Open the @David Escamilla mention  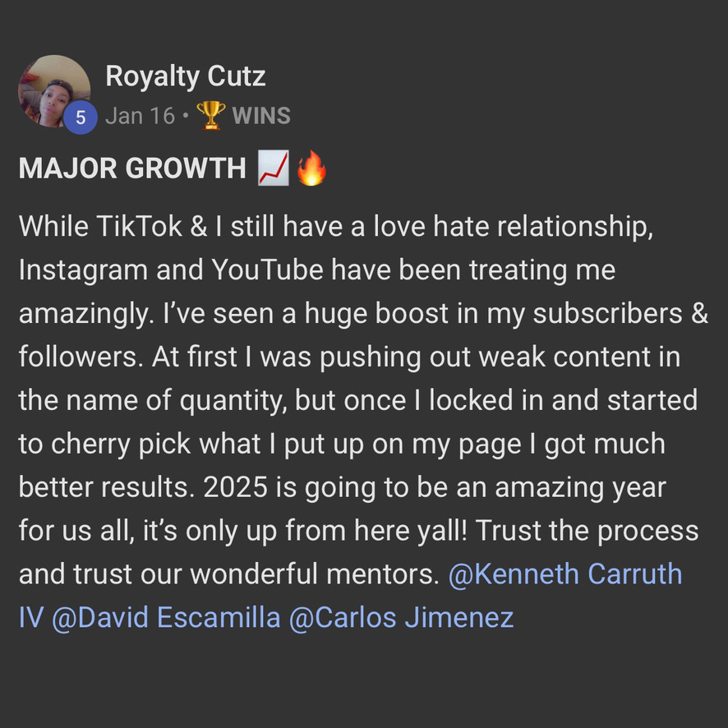pyautogui.click(x=166, y=616)
